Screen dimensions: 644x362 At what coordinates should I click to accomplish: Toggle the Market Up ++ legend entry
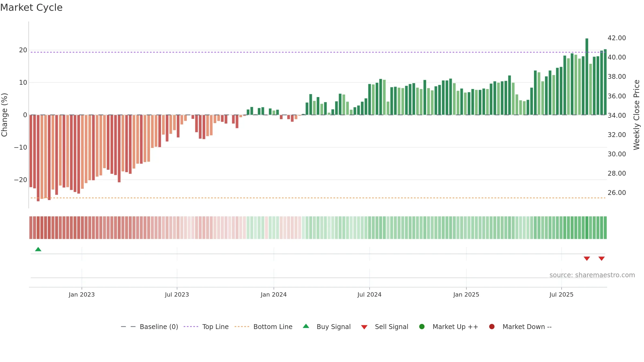449,327
